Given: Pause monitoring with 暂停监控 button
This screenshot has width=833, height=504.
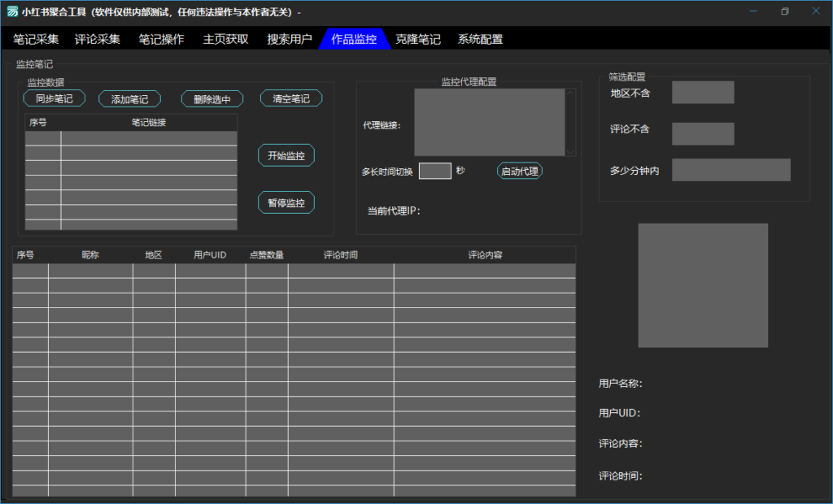Looking at the screenshot, I should 286,203.
